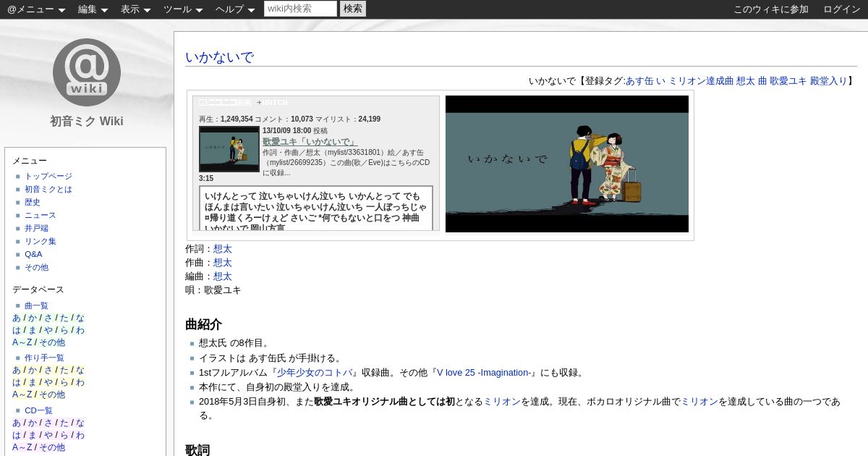Screen dimensions: 868x456
Task: Select A～Z index under 曲一覧
Action: [22, 342]
